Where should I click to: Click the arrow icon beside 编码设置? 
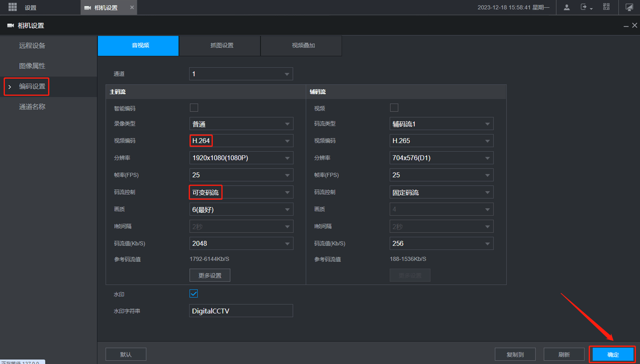coord(10,87)
